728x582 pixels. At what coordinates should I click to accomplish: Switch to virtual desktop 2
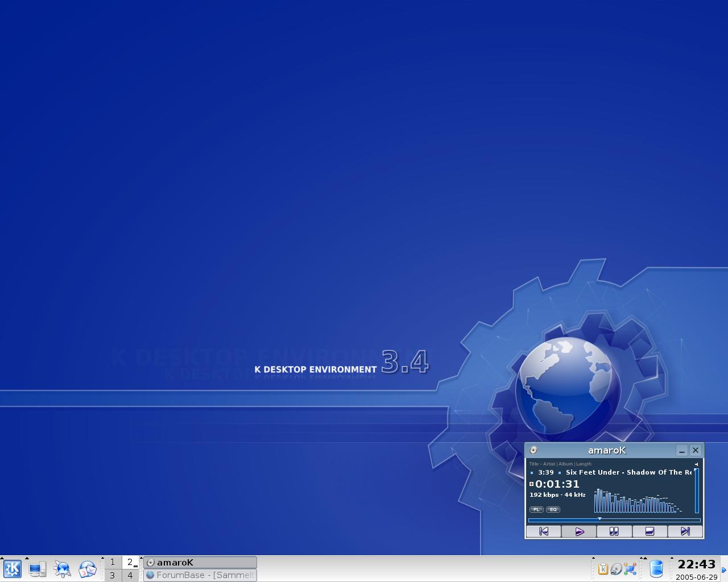click(x=130, y=562)
